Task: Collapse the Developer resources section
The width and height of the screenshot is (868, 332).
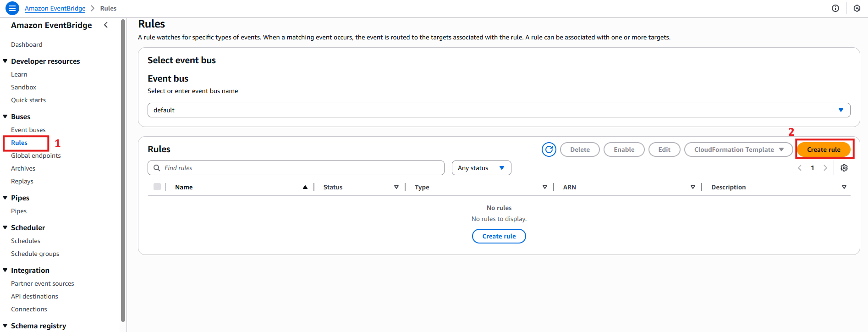Action: (x=5, y=61)
